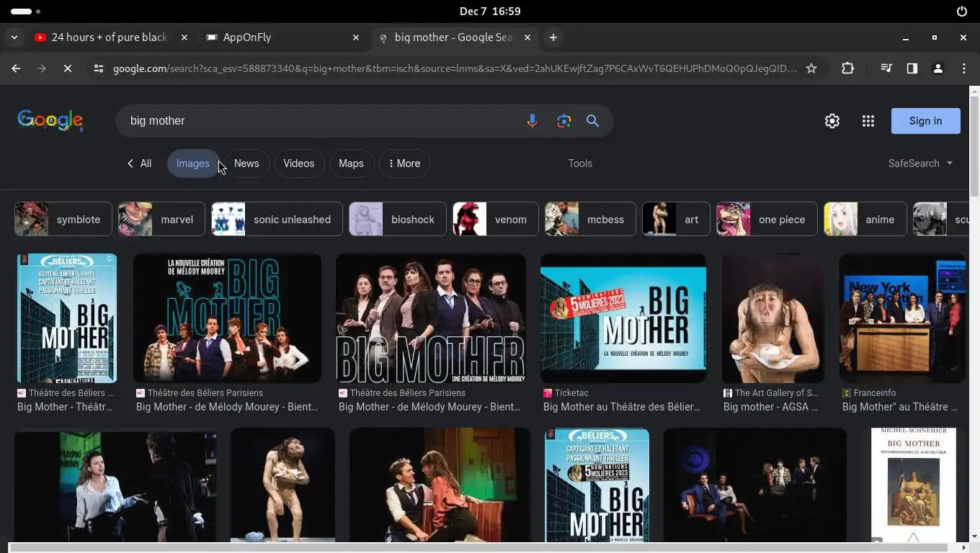The width and height of the screenshot is (980, 553).
Task: Click the address bar URL
Action: click(454, 68)
